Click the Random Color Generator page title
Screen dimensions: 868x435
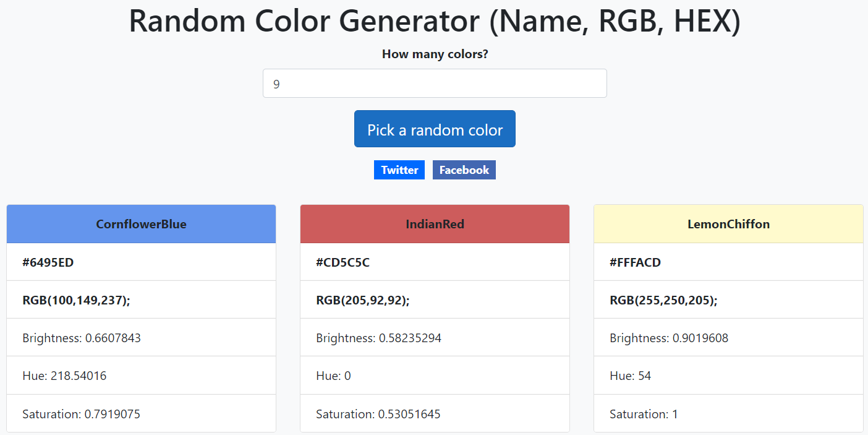pyautogui.click(x=435, y=20)
